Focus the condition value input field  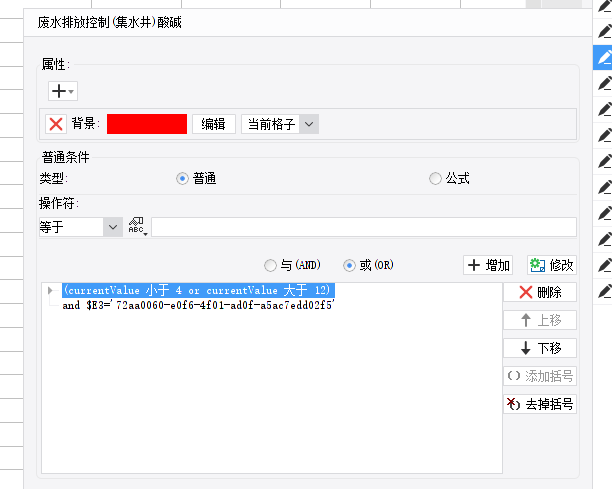click(364, 227)
